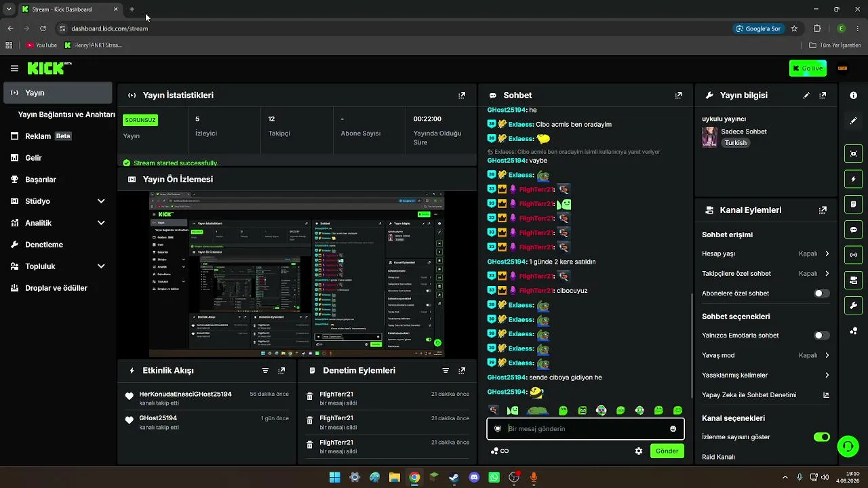This screenshot has height=488, width=868.
Task: Open Windows Start menu
Action: (334, 477)
